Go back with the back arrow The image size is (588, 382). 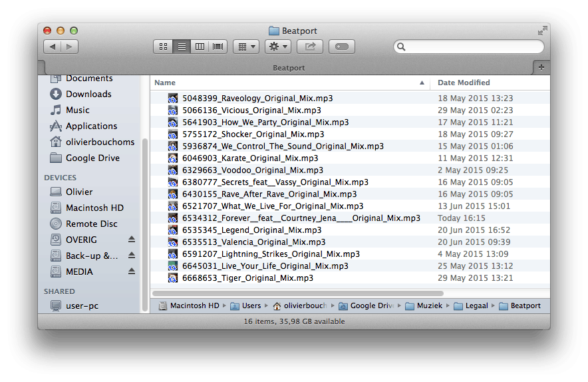pyautogui.click(x=53, y=47)
